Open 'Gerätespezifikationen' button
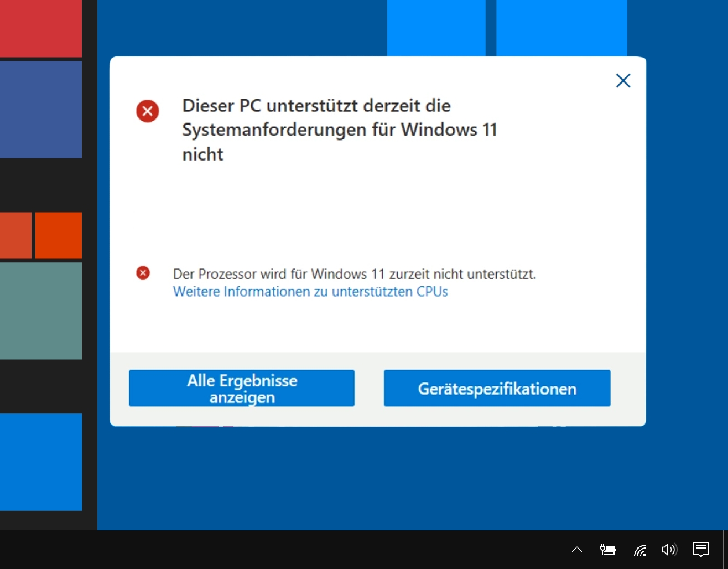 pos(497,389)
